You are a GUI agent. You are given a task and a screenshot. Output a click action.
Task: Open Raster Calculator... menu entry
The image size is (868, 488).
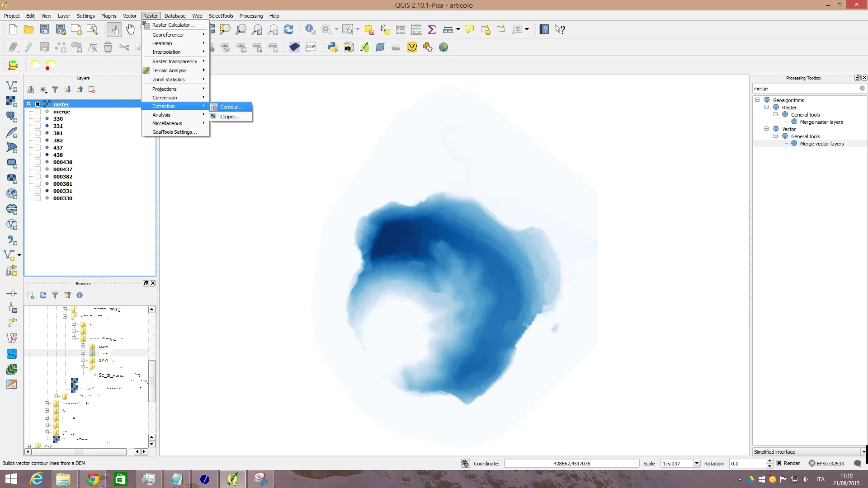coord(175,25)
